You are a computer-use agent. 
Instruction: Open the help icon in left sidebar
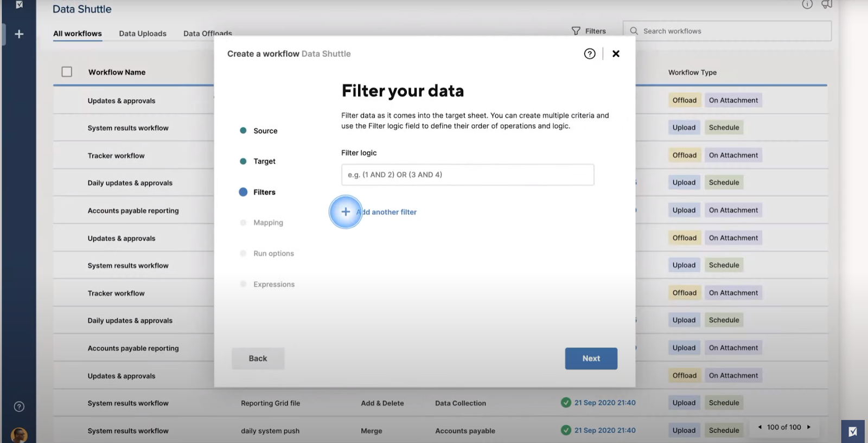coord(19,407)
